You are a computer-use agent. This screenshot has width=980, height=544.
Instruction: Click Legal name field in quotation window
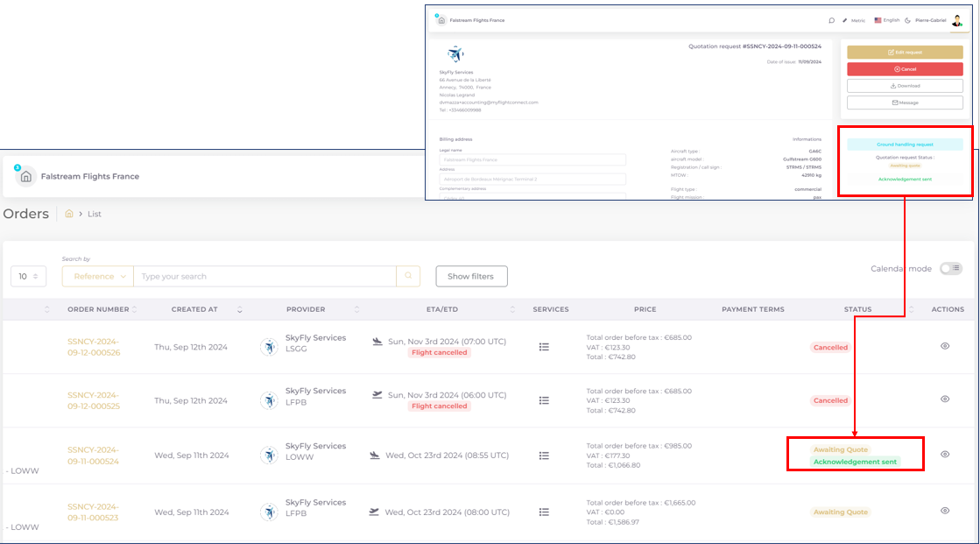coord(532,159)
